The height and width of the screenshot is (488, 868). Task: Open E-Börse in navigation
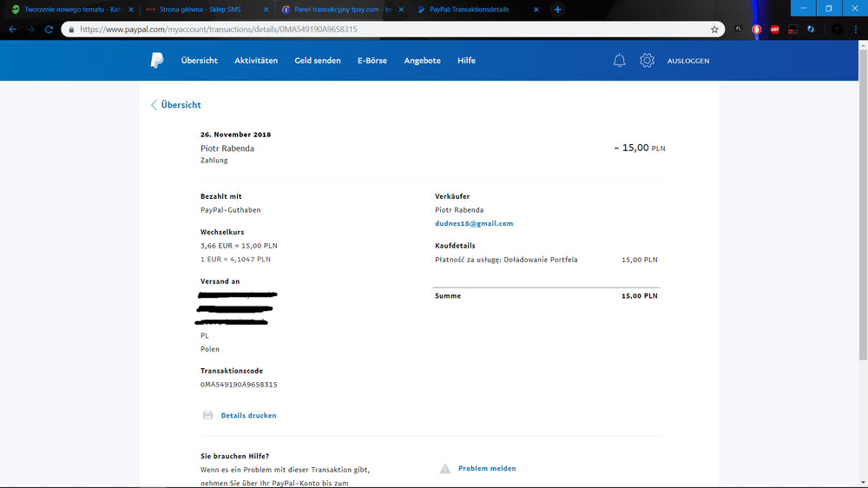click(x=372, y=61)
